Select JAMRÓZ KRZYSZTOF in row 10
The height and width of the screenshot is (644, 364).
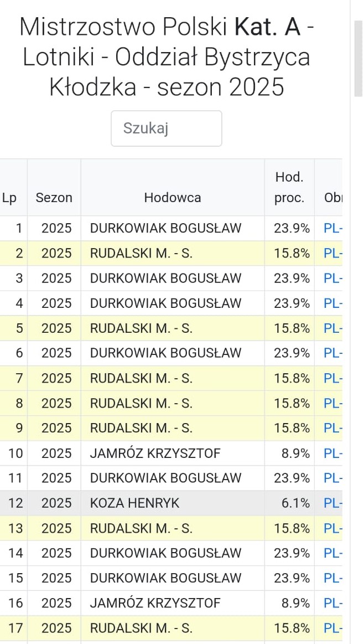click(155, 454)
